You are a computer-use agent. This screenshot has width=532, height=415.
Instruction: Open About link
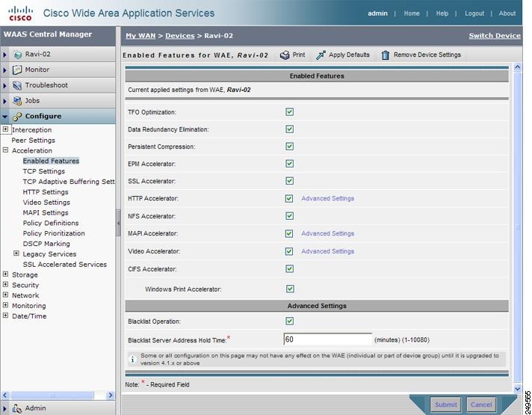coord(507,13)
